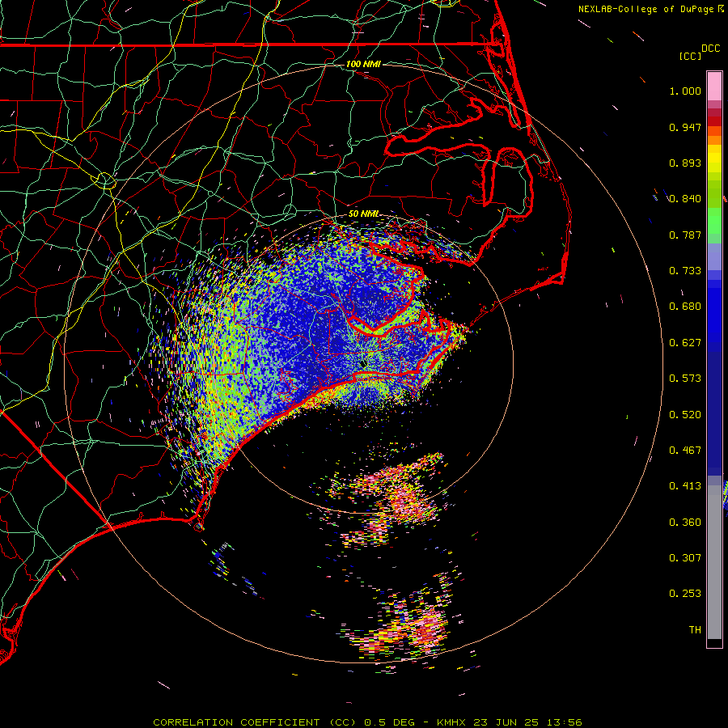Select the 0.307 legend value
This screenshot has width=728, height=728.
[x=685, y=558]
